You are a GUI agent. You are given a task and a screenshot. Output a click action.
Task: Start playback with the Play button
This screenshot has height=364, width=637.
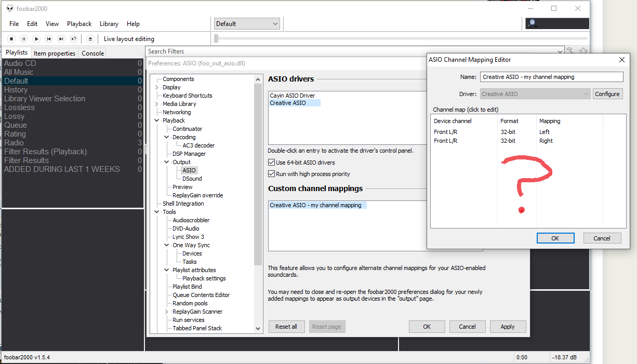click(36, 39)
